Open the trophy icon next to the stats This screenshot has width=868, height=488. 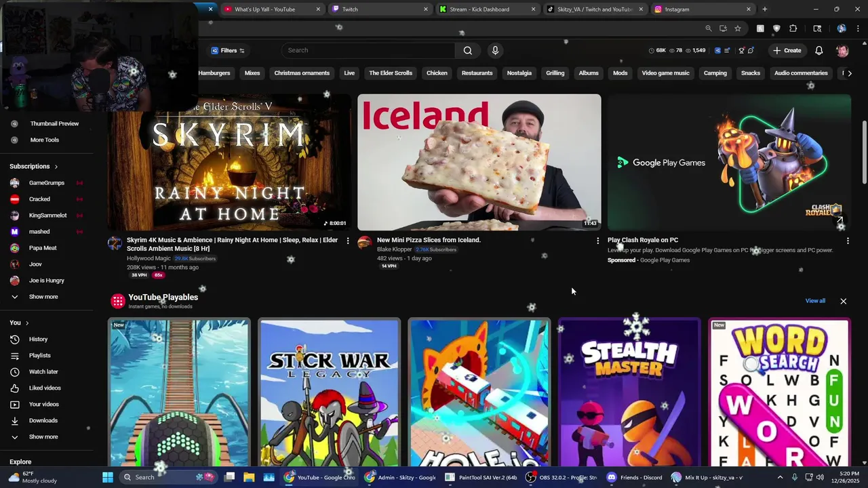[741, 50]
